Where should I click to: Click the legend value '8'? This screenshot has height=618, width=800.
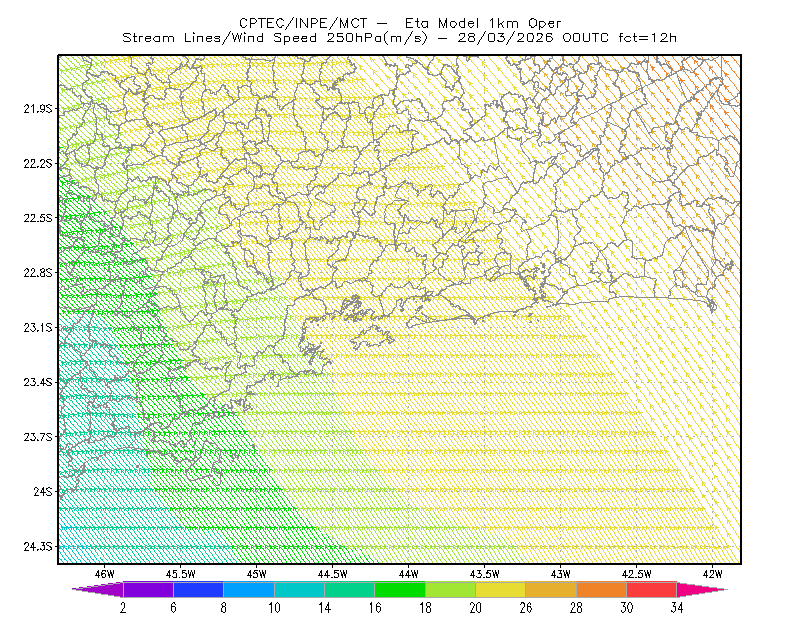pyautogui.click(x=223, y=608)
